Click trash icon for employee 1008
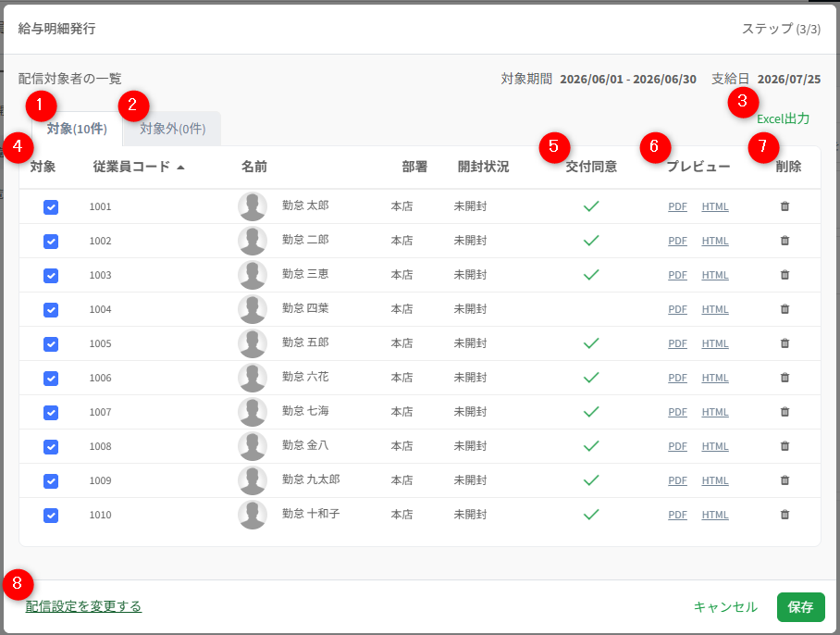 [784, 446]
